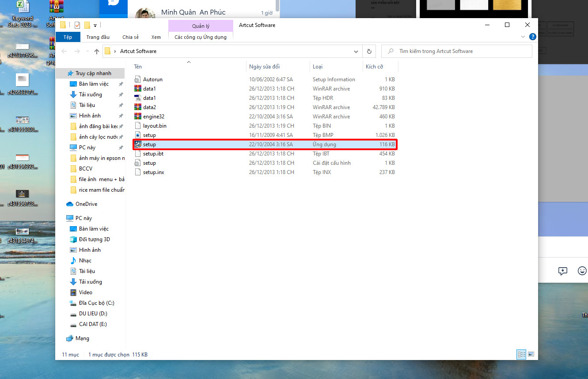Switch to details view in status bar
The width and height of the screenshot is (588, 379).
pos(521,354)
